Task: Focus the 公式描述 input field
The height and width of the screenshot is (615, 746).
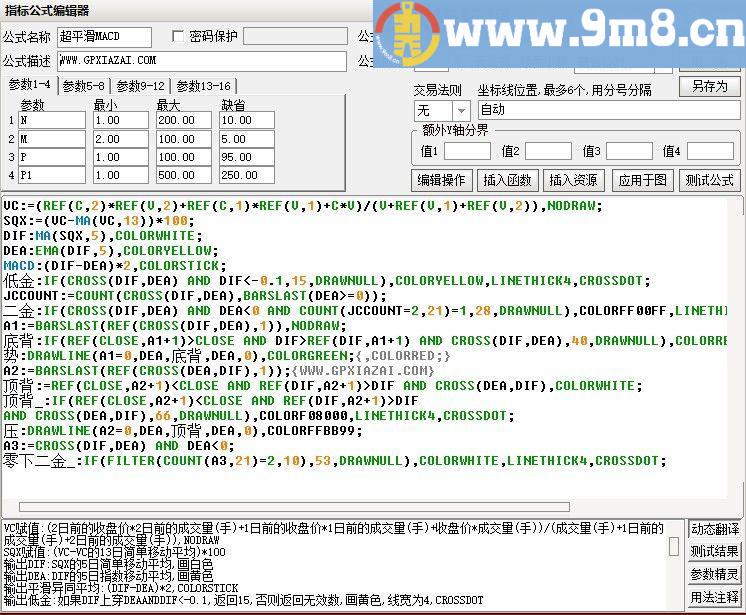Action: [202, 61]
